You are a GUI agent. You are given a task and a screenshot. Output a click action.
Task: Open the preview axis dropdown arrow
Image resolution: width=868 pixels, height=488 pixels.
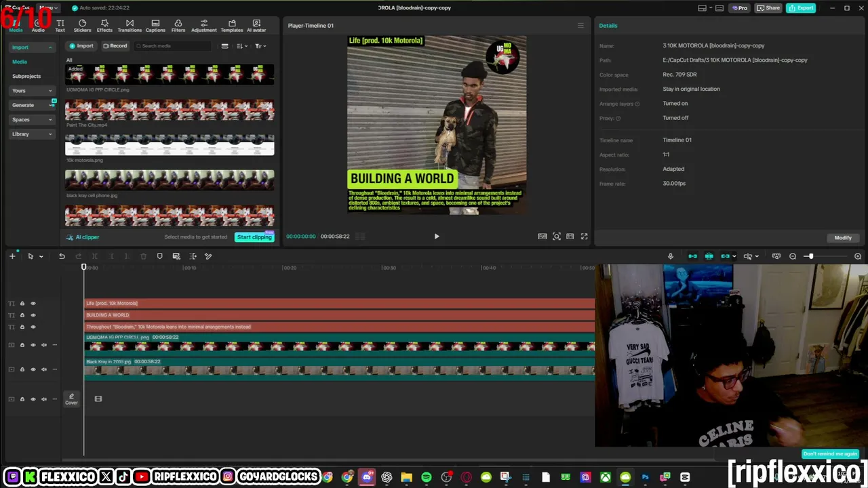(x=757, y=256)
